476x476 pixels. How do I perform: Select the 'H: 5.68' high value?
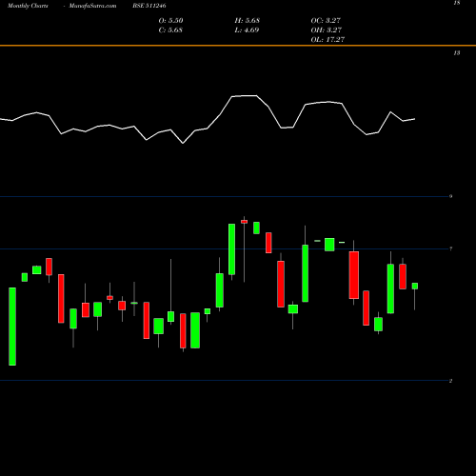(248, 21)
